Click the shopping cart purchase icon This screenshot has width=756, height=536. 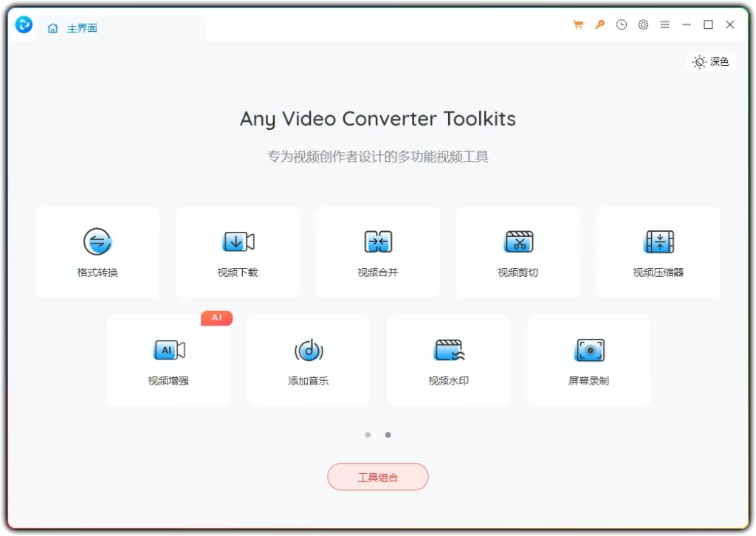coord(578,24)
